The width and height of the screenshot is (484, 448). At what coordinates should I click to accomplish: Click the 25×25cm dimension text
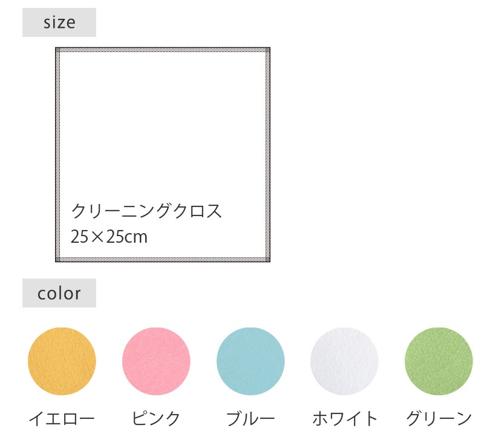(x=110, y=237)
